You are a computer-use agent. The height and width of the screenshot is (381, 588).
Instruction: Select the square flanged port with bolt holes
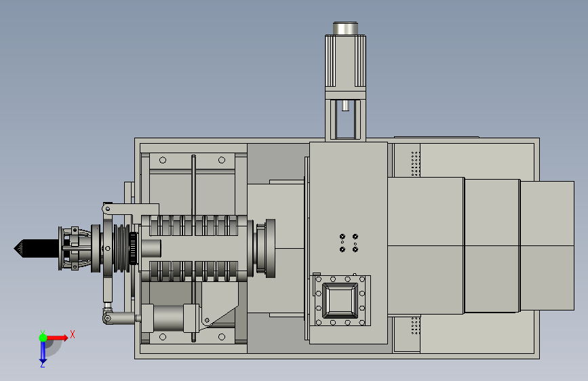pos(341,300)
